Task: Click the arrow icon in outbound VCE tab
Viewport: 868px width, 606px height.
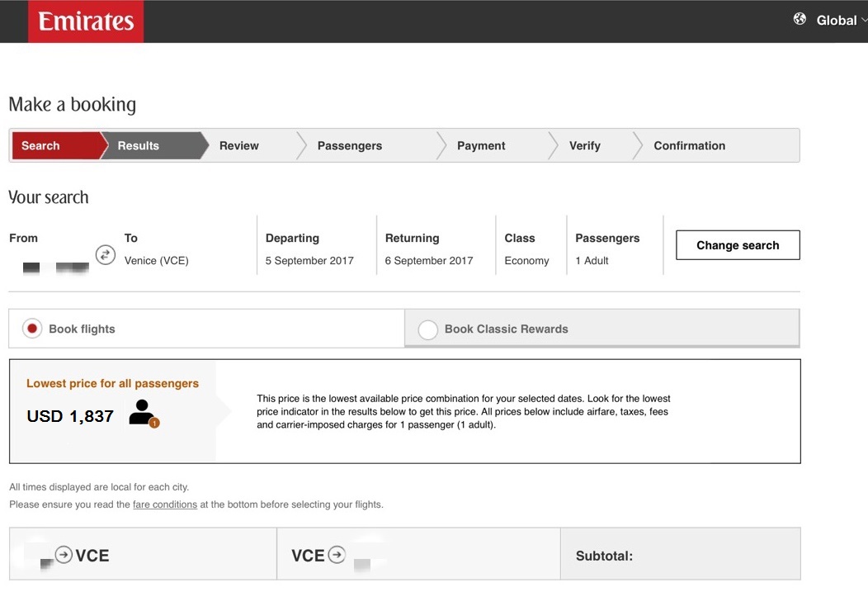Action: point(64,554)
